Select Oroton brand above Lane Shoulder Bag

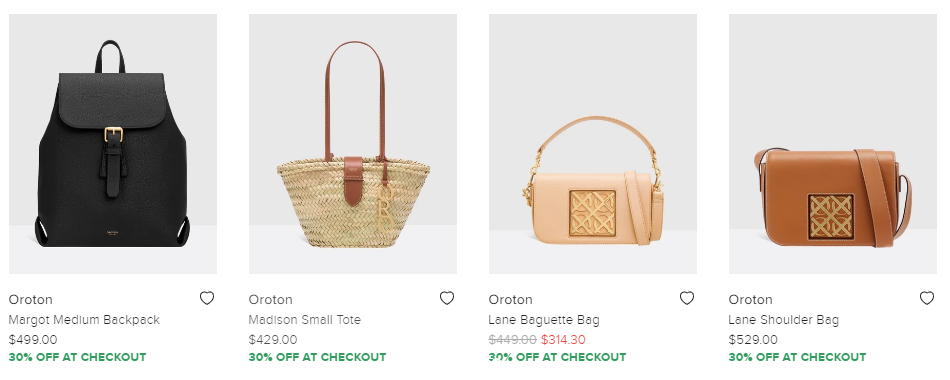[751, 299]
